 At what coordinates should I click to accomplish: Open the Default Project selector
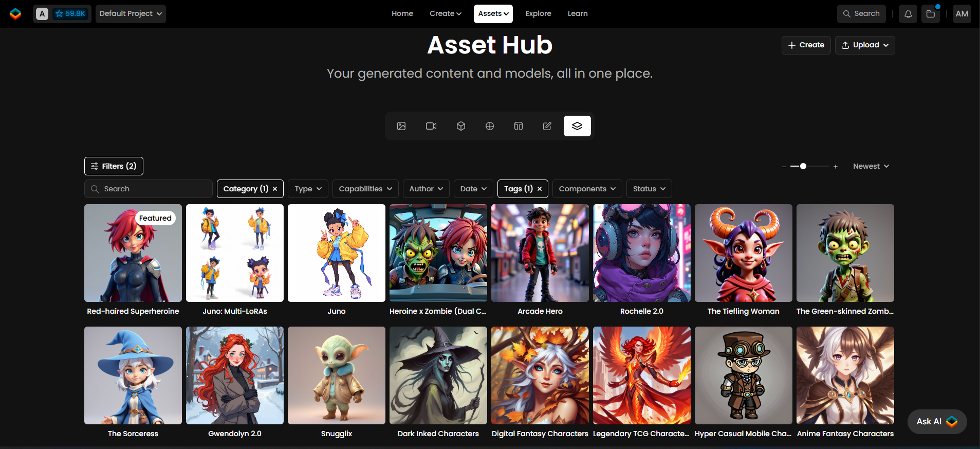(x=131, y=14)
